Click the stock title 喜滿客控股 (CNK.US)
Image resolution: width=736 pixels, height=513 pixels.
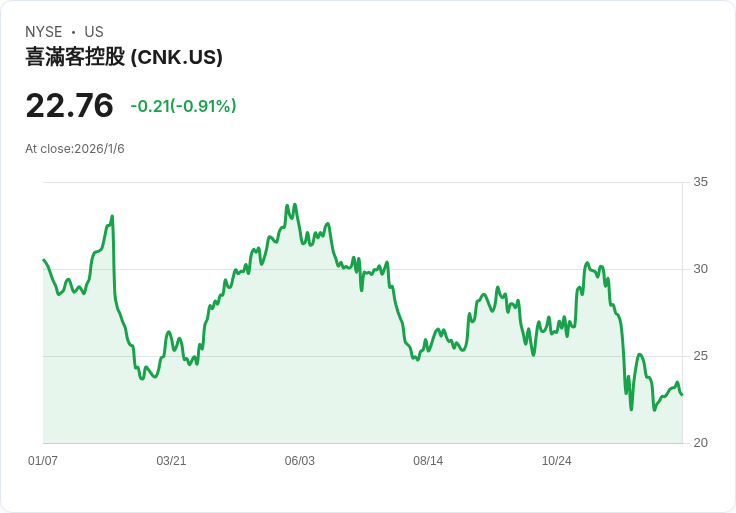(x=124, y=57)
